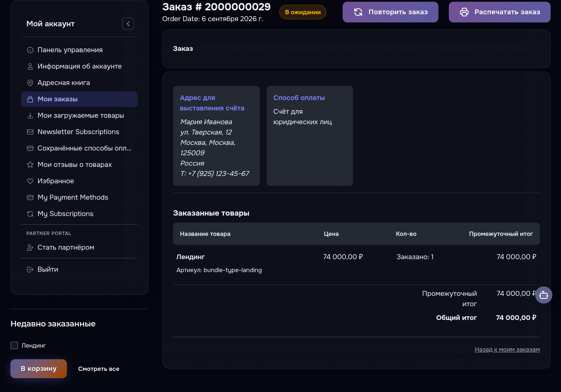Screen dimensions: 561x392
Task: Click the add-user icon for Стать партнёром
Action: click(30, 247)
